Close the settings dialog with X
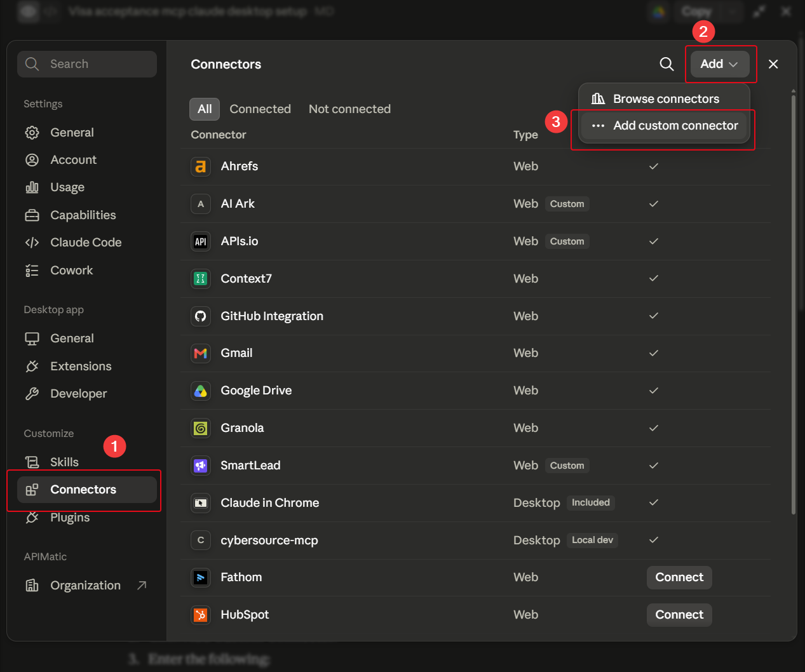This screenshot has width=805, height=672. (x=773, y=64)
